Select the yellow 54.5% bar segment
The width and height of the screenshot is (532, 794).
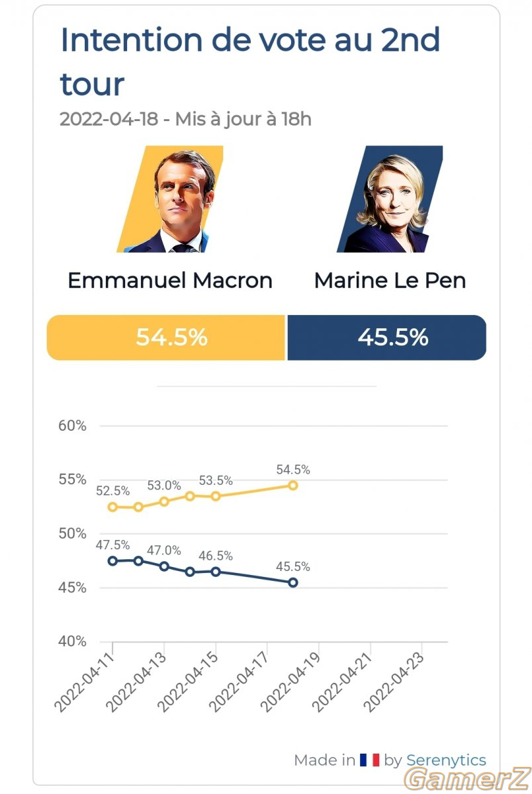click(x=166, y=337)
